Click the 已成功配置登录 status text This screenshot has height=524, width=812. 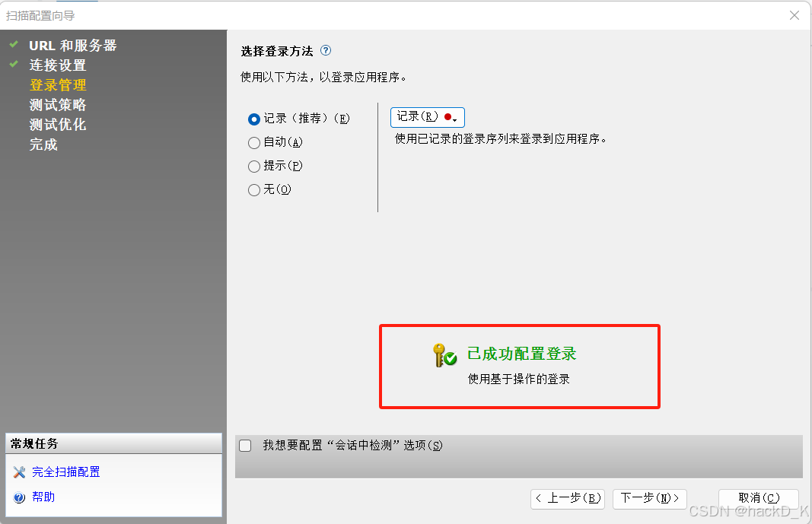click(521, 354)
